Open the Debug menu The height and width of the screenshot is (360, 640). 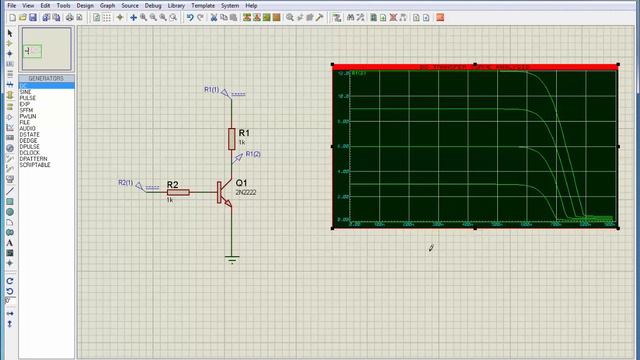pyautogui.click(x=153, y=6)
